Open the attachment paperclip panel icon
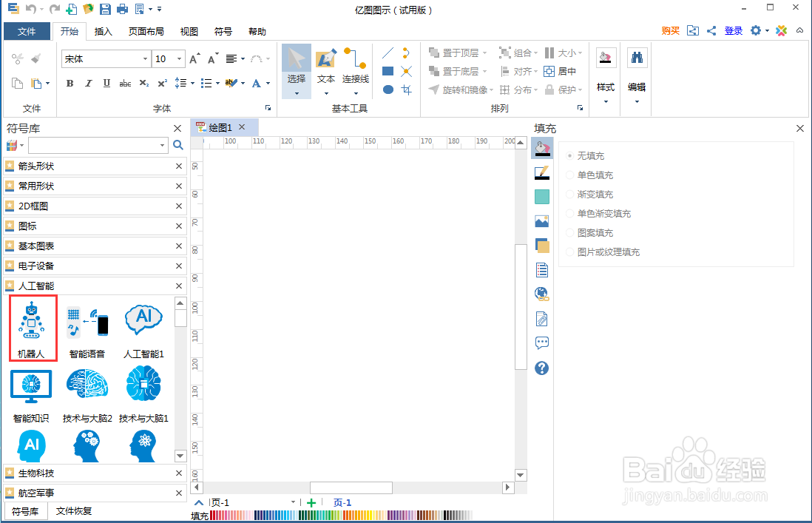Screen dimensions: 812x523 tap(541, 319)
